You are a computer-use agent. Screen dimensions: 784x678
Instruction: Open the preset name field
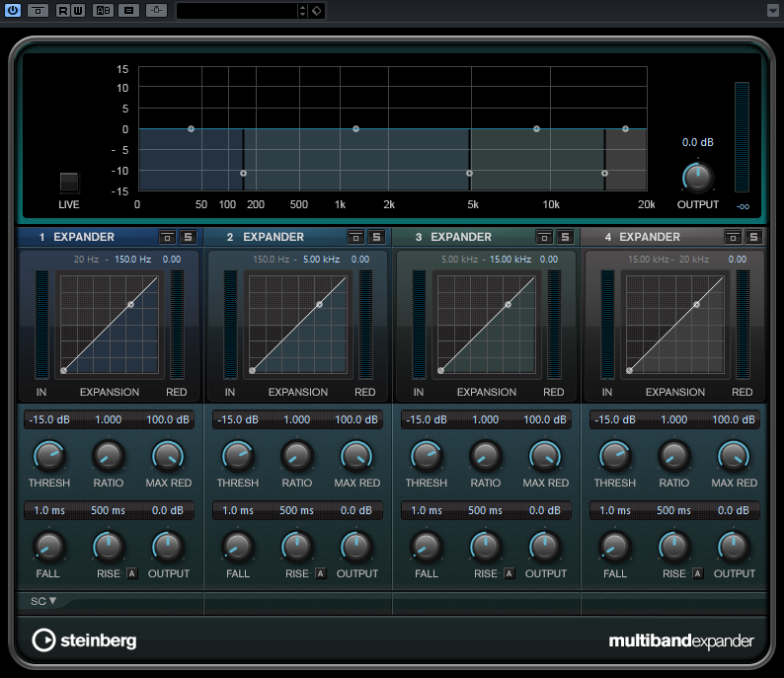pos(237,11)
